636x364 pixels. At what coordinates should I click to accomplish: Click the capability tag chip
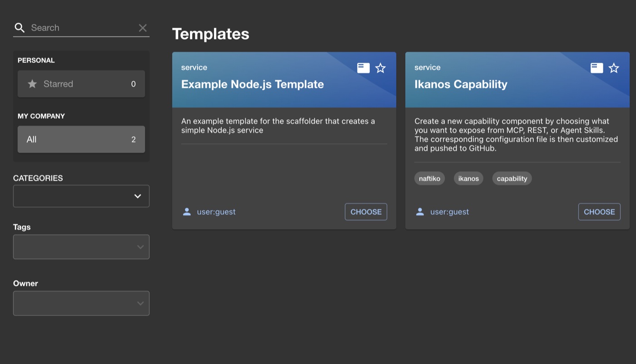(512, 179)
